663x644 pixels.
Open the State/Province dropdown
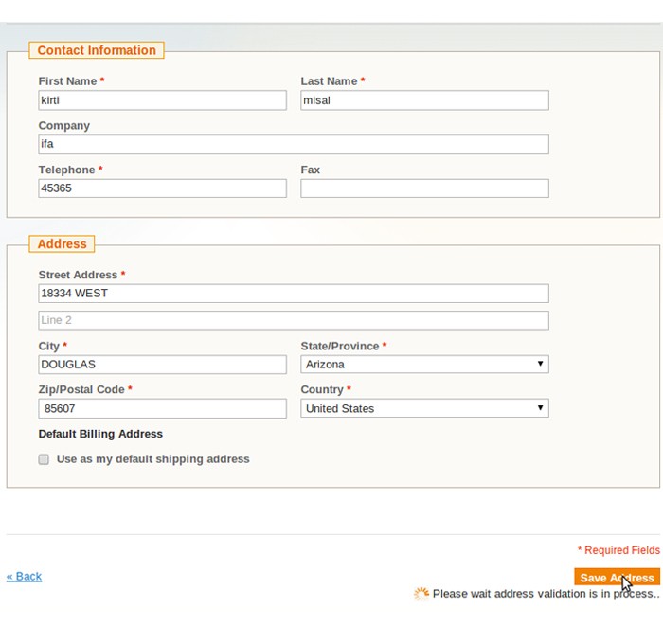(x=424, y=365)
